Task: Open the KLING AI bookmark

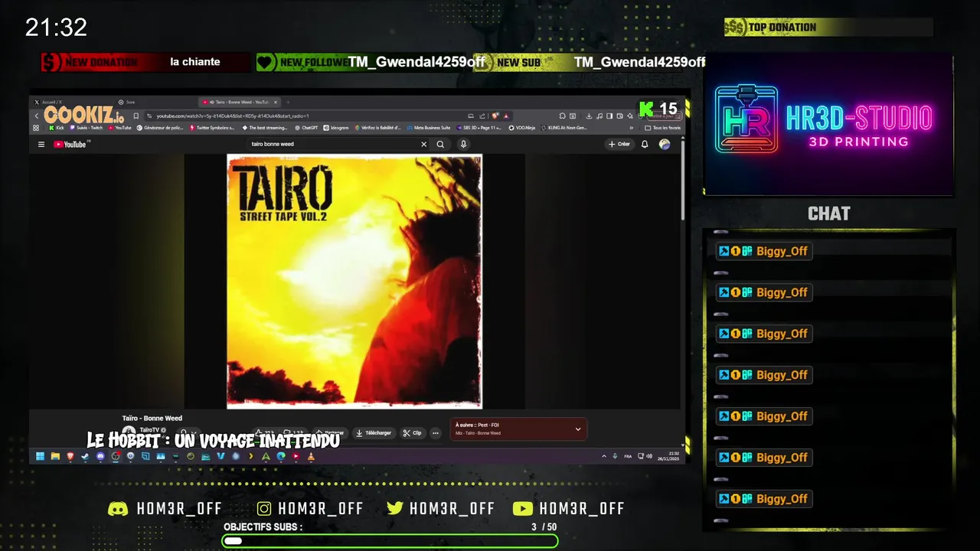Action: (563, 128)
